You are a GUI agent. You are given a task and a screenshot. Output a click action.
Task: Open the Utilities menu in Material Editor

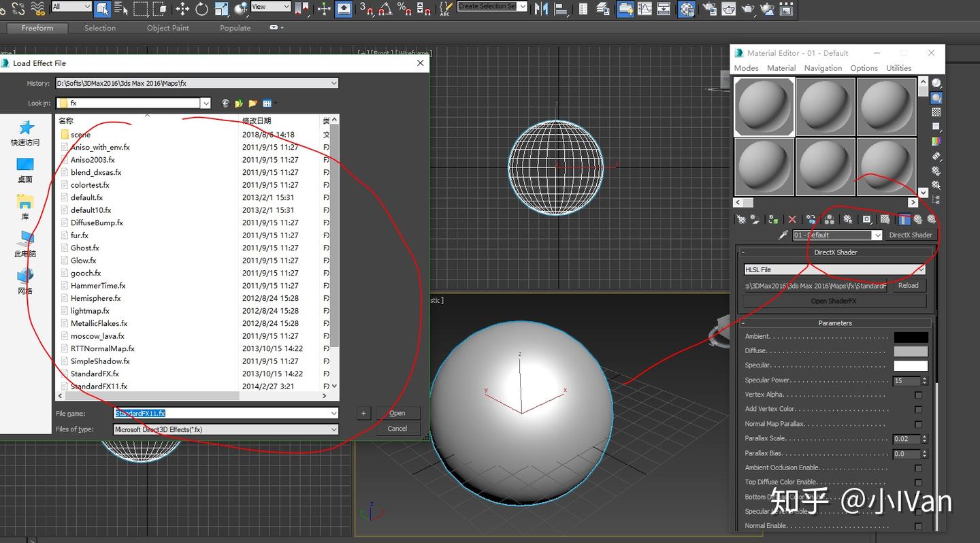[898, 68]
